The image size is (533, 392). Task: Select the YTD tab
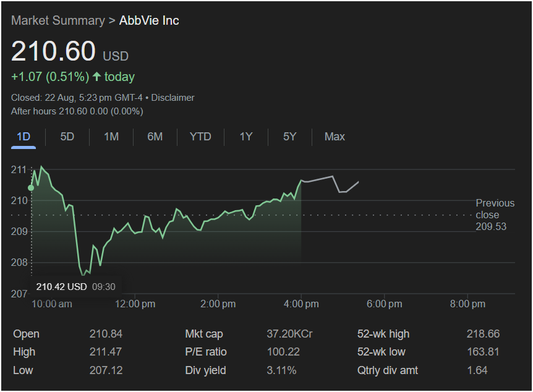coord(200,137)
